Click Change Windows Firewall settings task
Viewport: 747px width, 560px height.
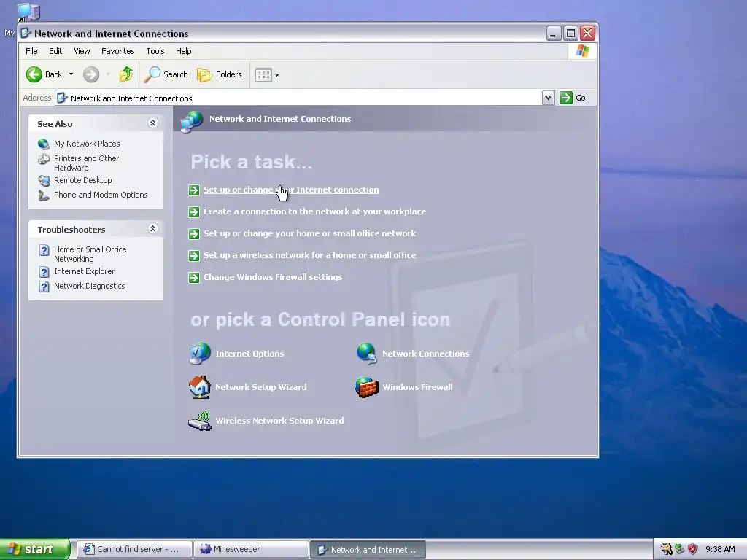(273, 277)
